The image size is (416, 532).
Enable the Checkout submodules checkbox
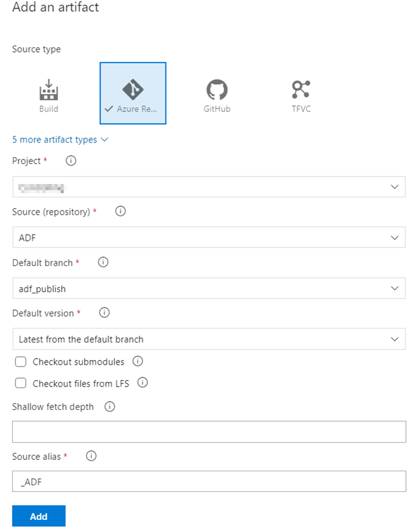pos(21,362)
